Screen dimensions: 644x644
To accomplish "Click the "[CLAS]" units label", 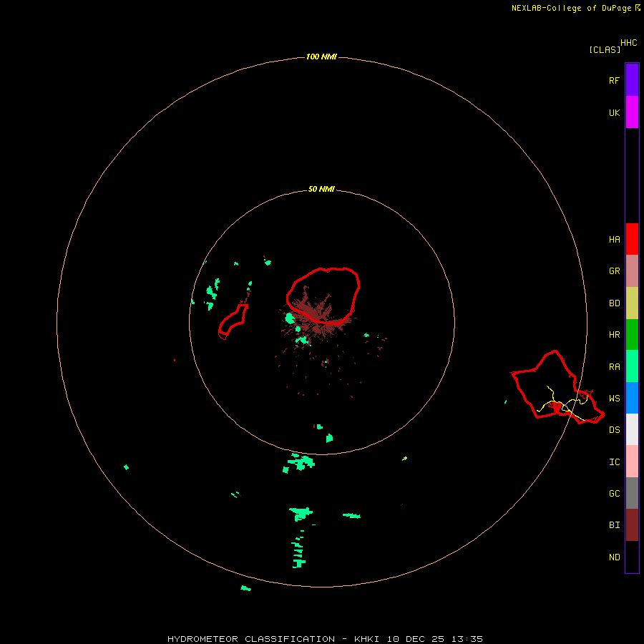I will [x=605, y=49].
